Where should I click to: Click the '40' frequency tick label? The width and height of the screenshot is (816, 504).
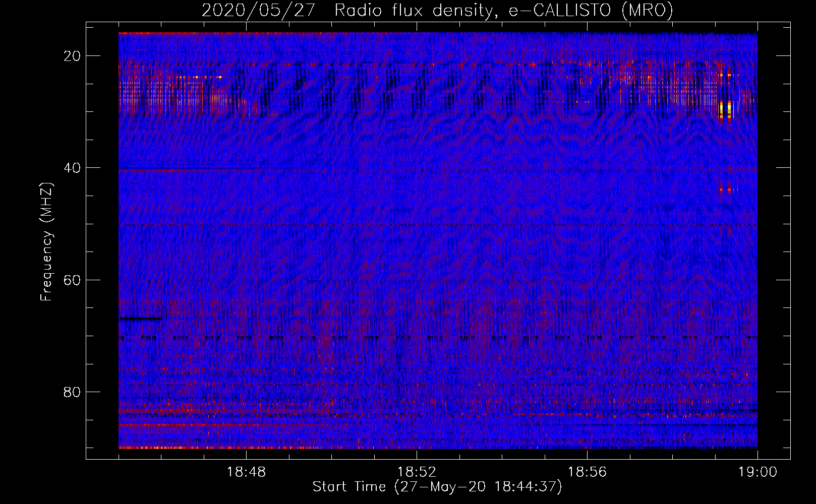73,168
